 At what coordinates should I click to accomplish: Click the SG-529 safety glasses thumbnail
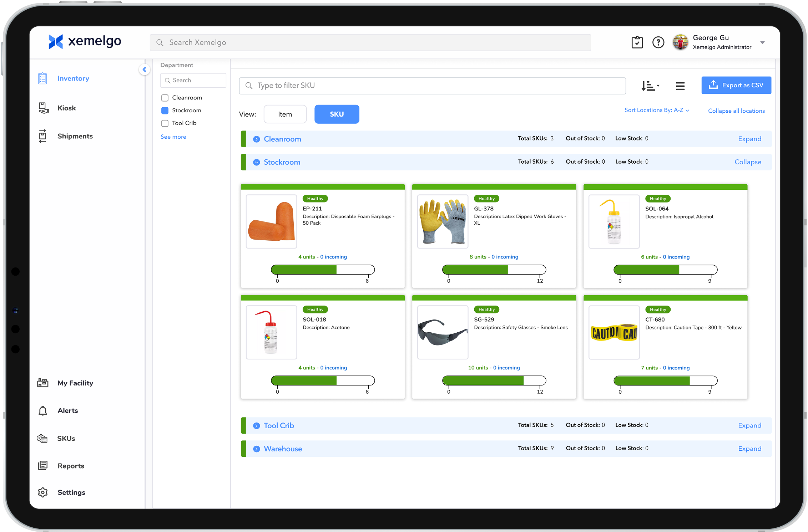pos(443,332)
